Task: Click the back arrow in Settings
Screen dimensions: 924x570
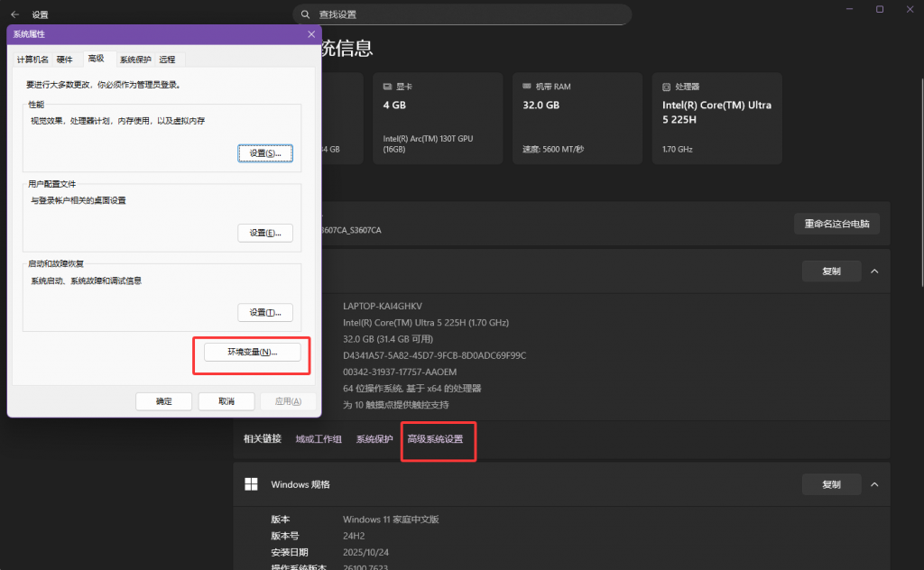Action: (x=14, y=14)
